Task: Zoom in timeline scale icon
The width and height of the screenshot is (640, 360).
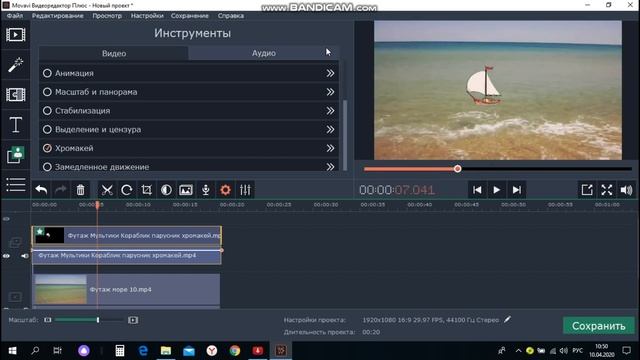Action: click(x=133, y=320)
